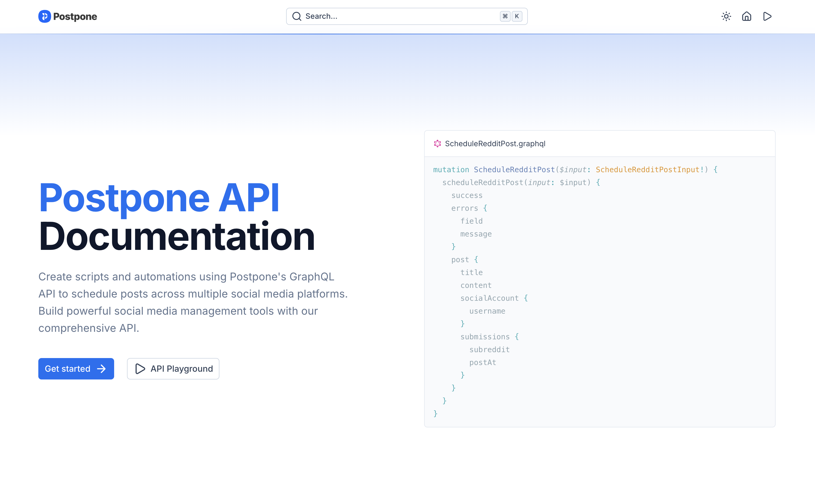The height and width of the screenshot is (504, 815).
Task: Click the play icon in top navigation
Action: pos(767,16)
